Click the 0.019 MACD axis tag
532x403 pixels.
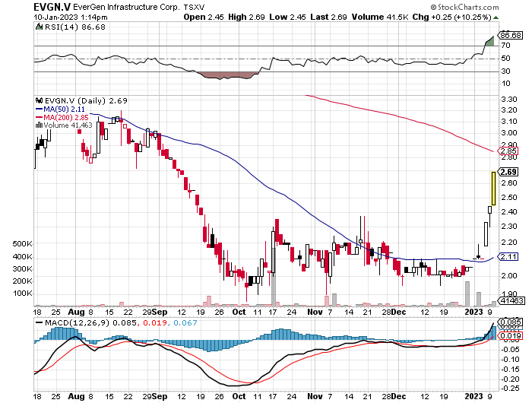[x=511, y=336]
